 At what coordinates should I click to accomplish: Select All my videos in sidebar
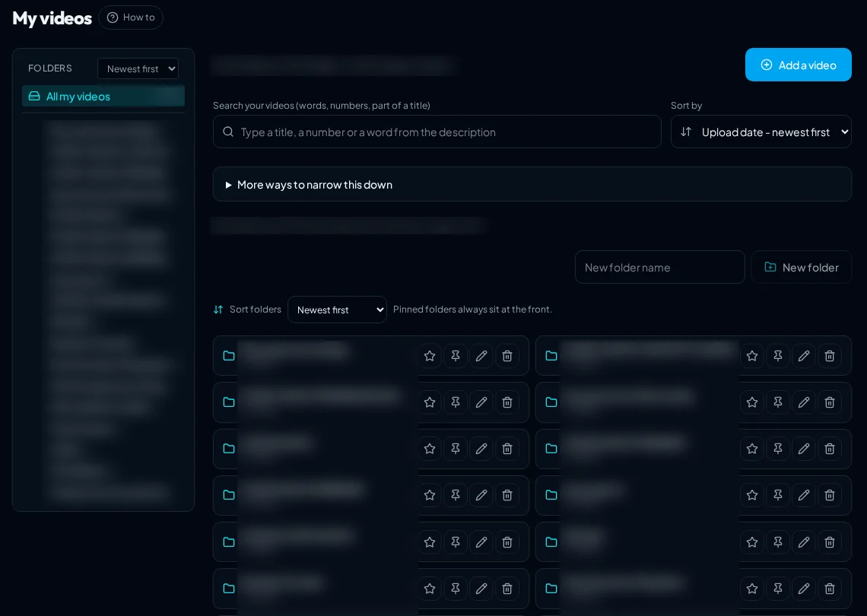(103, 97)
